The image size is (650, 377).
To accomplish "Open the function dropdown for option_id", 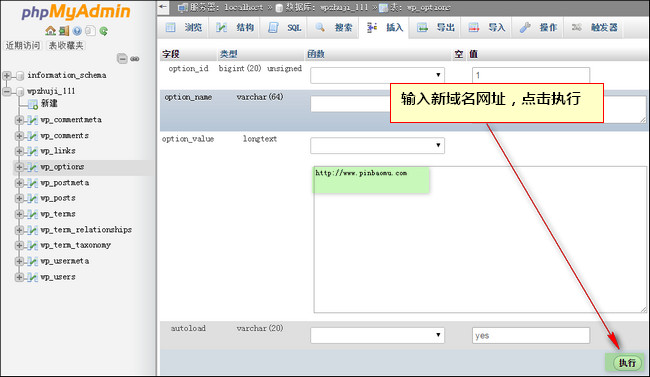I will click(377, 75).
